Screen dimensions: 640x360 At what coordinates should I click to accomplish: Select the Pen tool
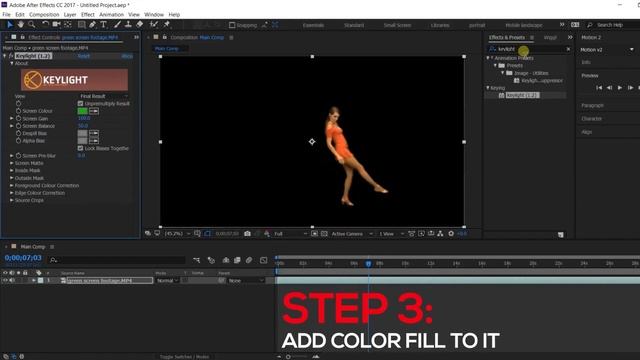coord(93,25)
